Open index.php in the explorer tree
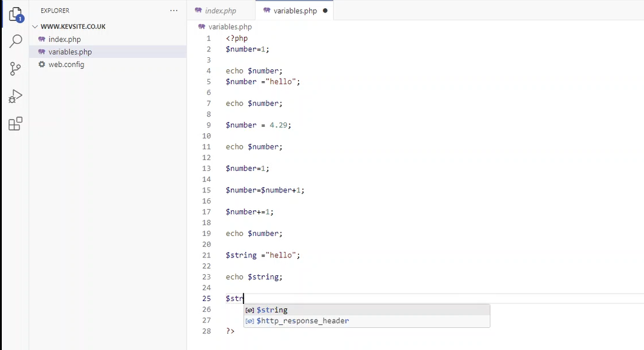Screen dimensions: 644x350 pyautogui.click(x=65, y=39)
